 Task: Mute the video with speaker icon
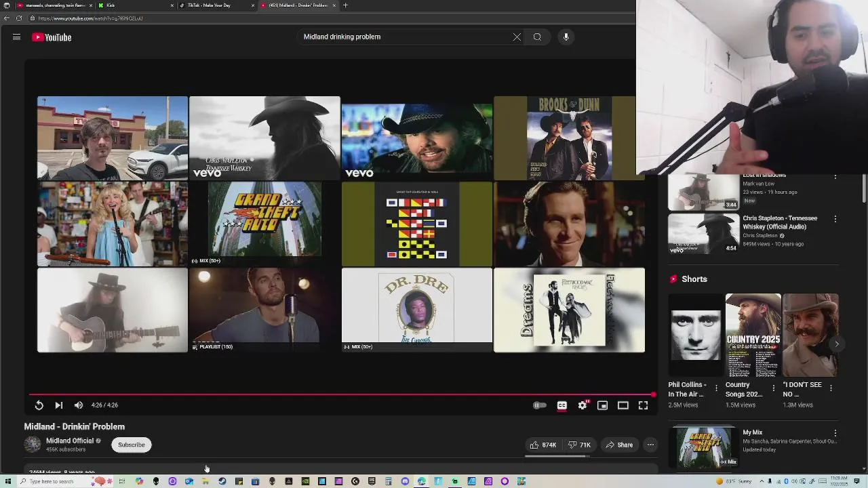coord(79,405)
